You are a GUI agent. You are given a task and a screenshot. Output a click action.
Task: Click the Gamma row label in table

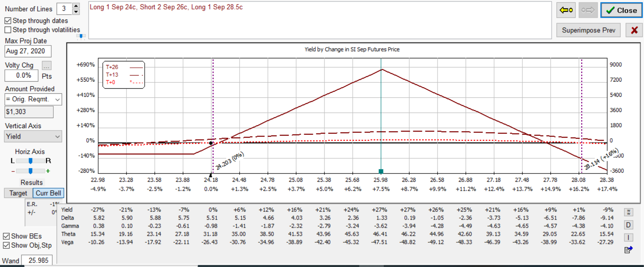70,226
